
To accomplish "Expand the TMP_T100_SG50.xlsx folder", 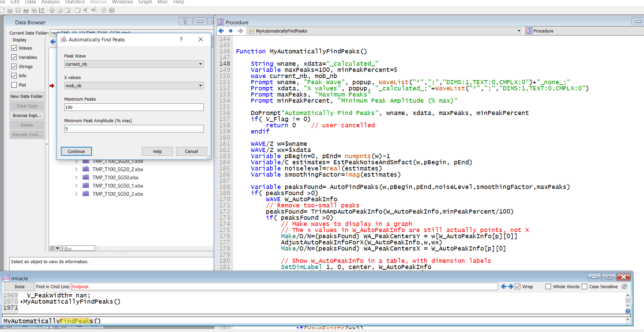I will coord(76,177).
